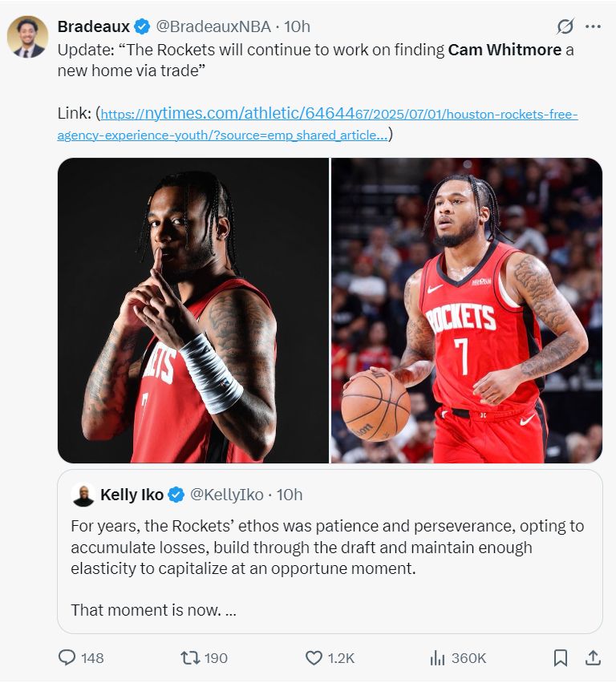View the right photo of player dribbling
Screen dimensions: 616x683
pyautogui.click(x=467, y=310)
